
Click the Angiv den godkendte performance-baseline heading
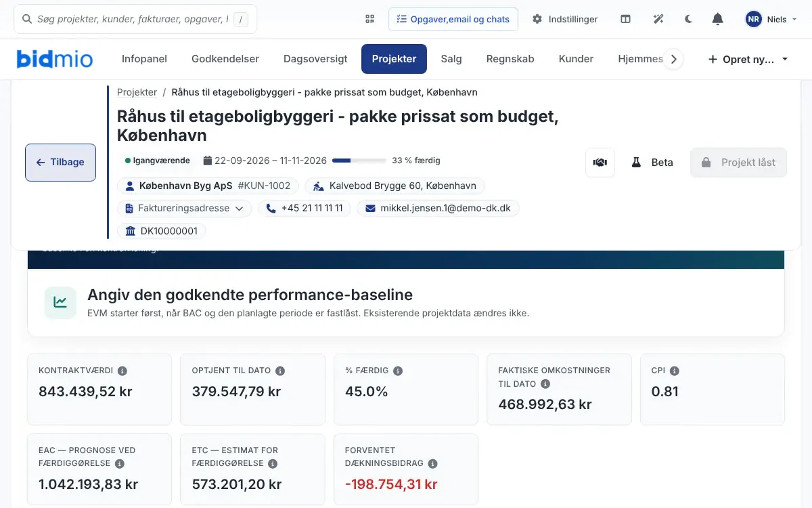click(250, 295)
